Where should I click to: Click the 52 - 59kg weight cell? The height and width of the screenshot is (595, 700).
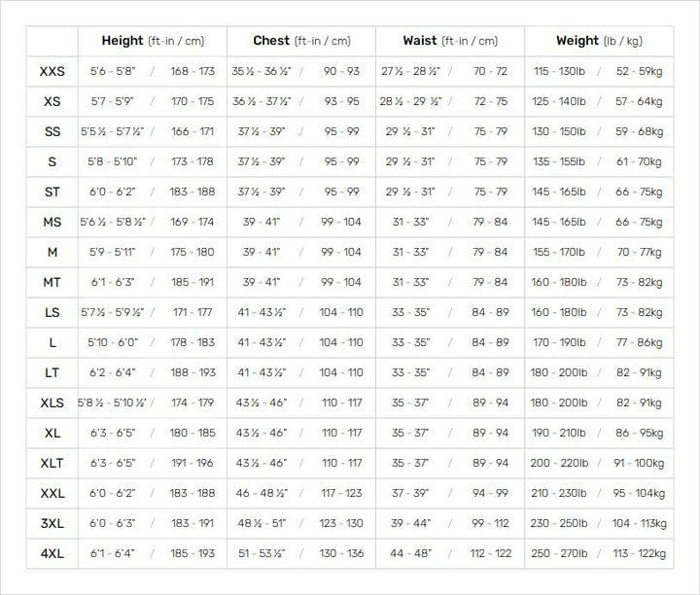pyautogui.click(x=639, y=71)
